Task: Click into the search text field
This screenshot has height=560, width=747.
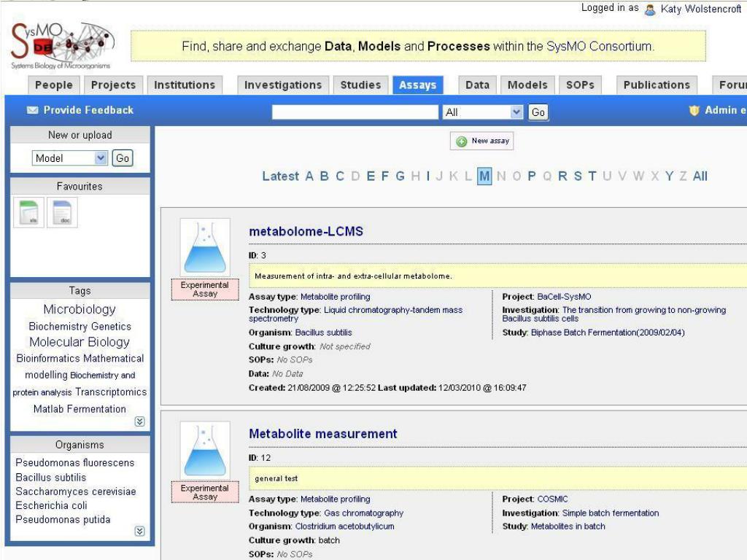Action: click(x=355, y=112)
